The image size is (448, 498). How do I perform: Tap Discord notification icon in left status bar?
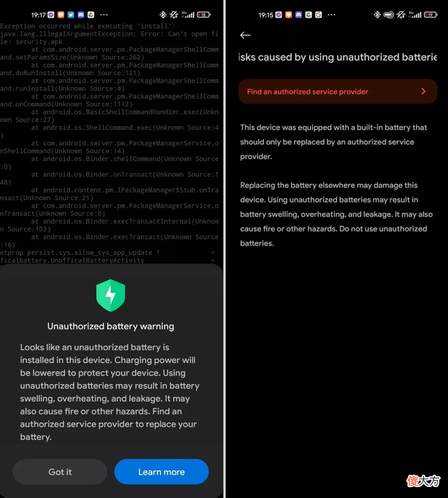[81, 14]
